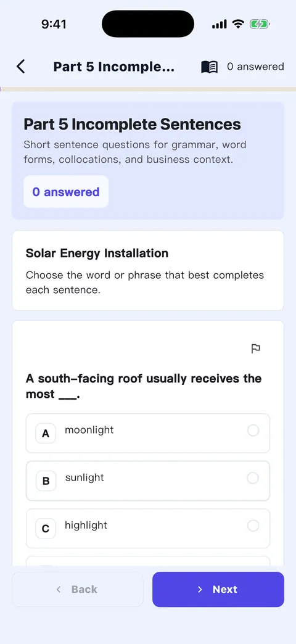Tap the '0 answered' header label
The height and width of the screenshot is (644, 296).
(255, 67)
